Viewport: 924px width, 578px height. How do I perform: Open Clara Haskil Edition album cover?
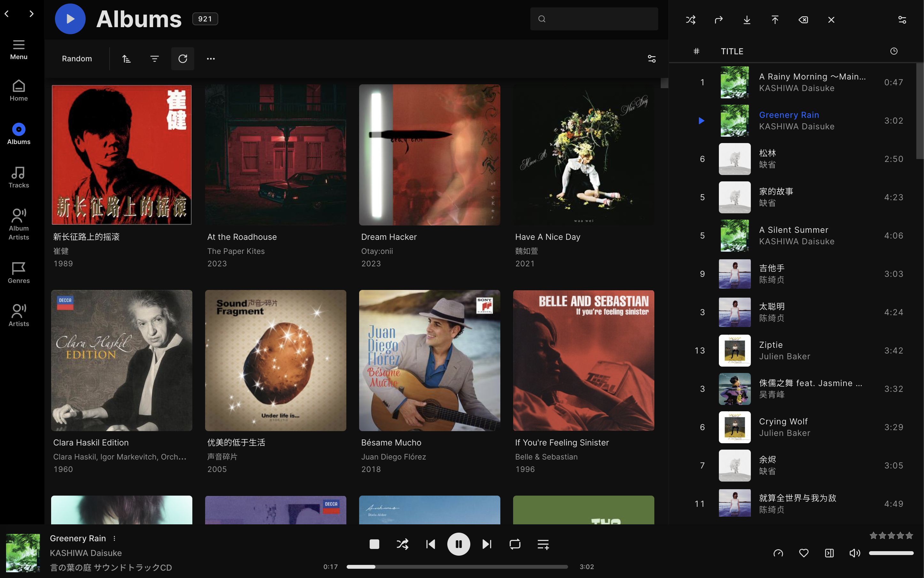coord(122,361)
